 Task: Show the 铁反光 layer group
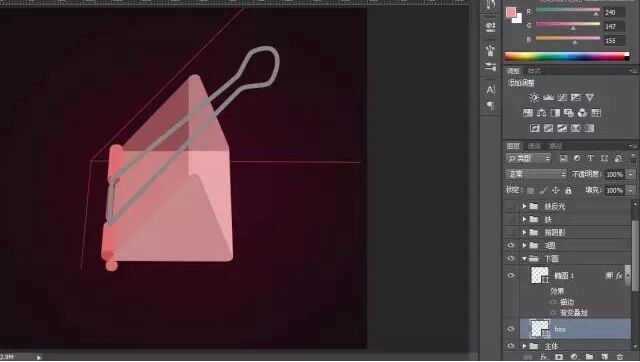click(x=511, y=207)
